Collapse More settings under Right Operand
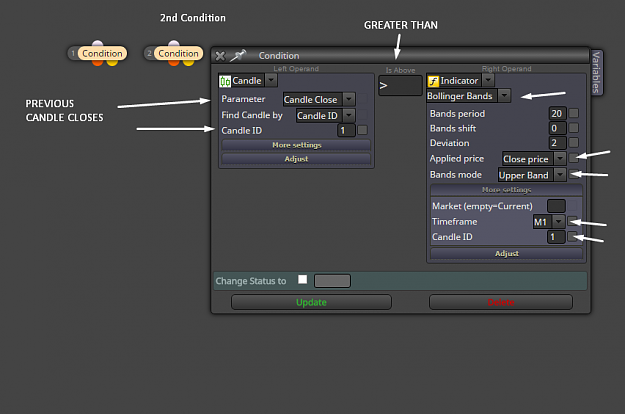 pos(506,190)
